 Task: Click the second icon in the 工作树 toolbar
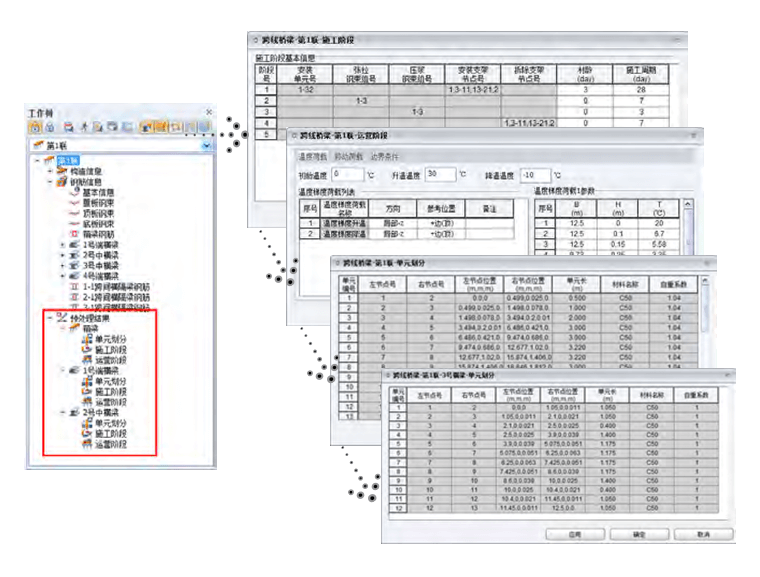coord(49,128)
